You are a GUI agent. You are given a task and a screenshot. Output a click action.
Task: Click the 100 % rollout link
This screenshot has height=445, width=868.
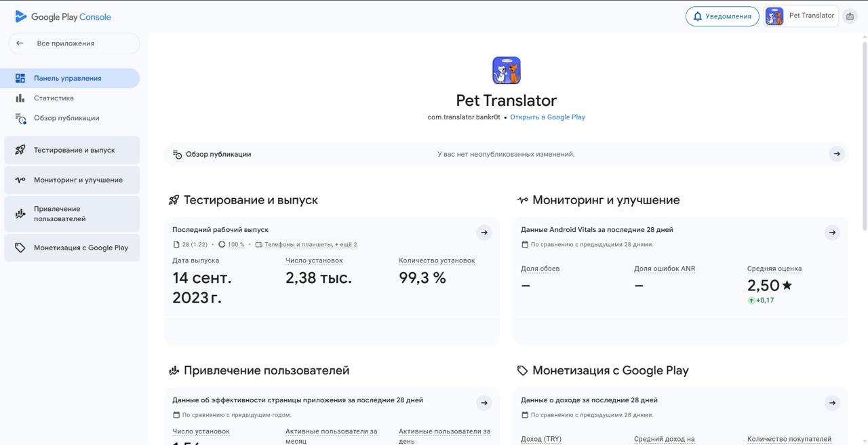(x=237, y=244)
